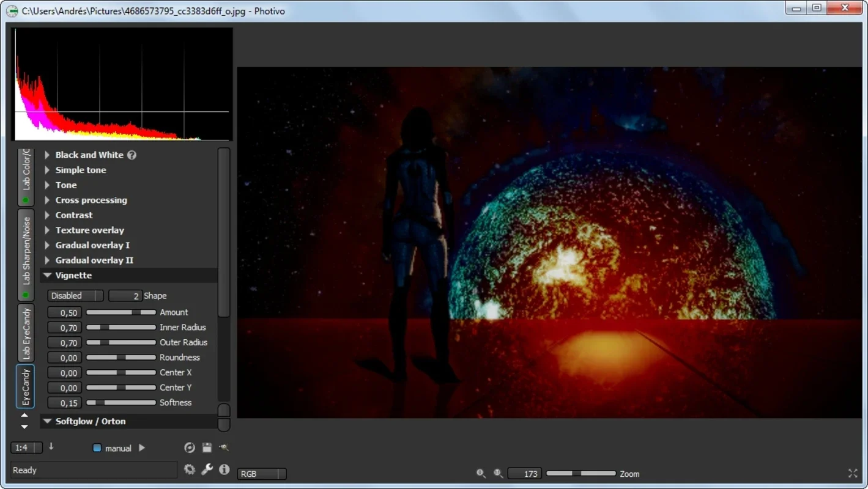The image size is (868, 489).
Task: Click the floppy disk save icon
Action: click(207, 448)
